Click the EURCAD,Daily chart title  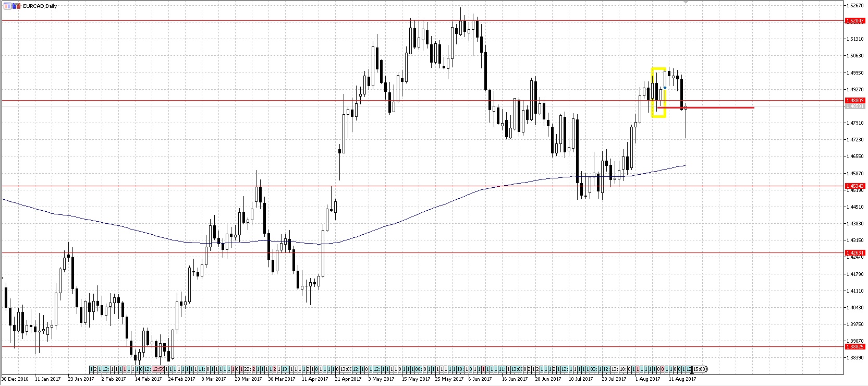click(40, 6)
